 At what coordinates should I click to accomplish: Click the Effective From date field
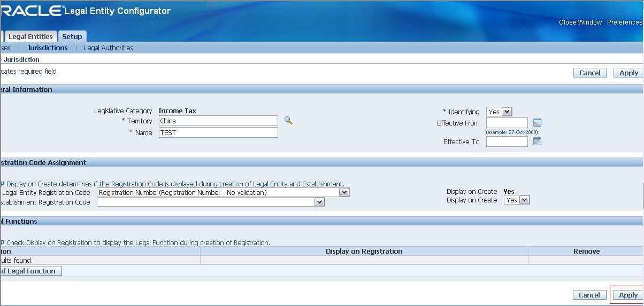(507, 123)
